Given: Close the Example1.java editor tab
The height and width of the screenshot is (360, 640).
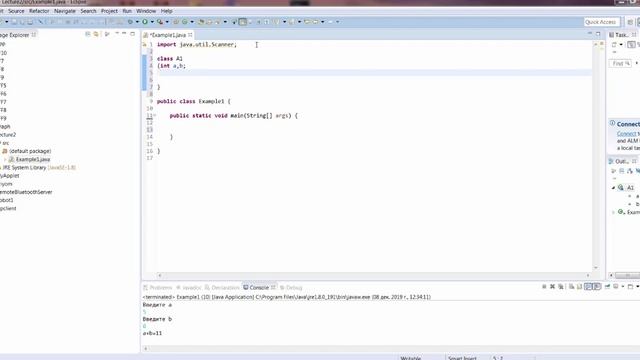Looking at the screenshot, I should (x=190, y=35).
